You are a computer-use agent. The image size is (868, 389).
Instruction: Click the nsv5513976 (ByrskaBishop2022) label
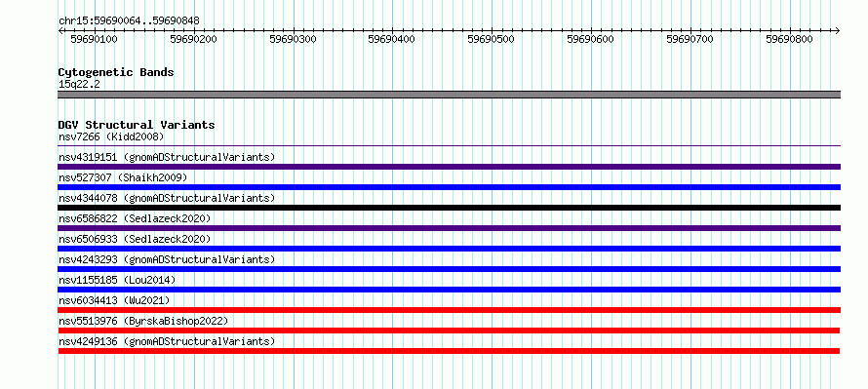(x=143, y=321)
